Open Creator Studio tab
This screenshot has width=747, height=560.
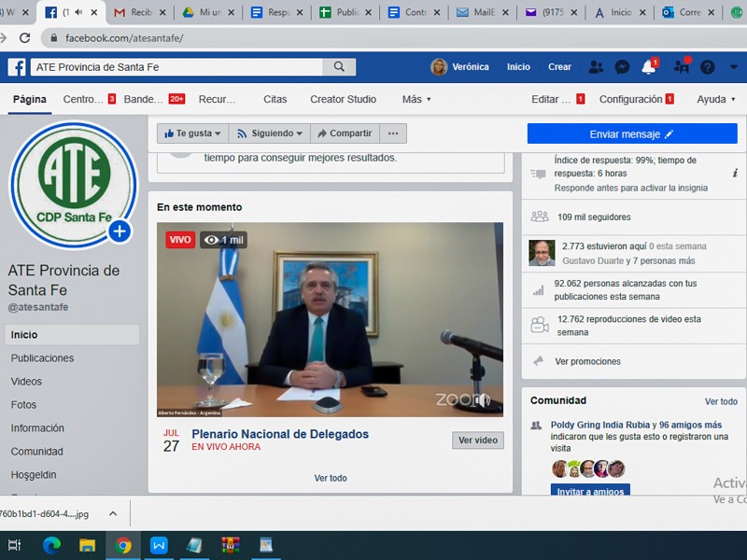pyautogui.click(x=343, y=99)
